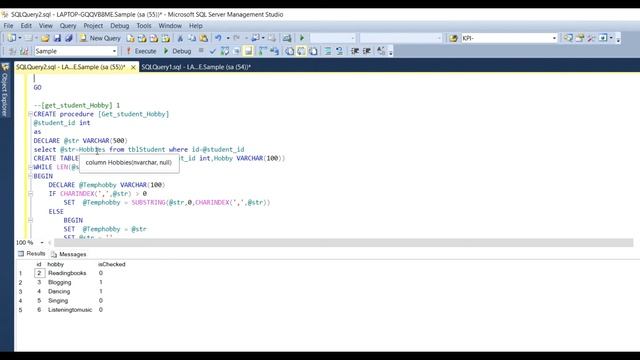Open the New Project dropdown arrow
The height and width of the screenshot is (360, 640).
tap(20, 38)
